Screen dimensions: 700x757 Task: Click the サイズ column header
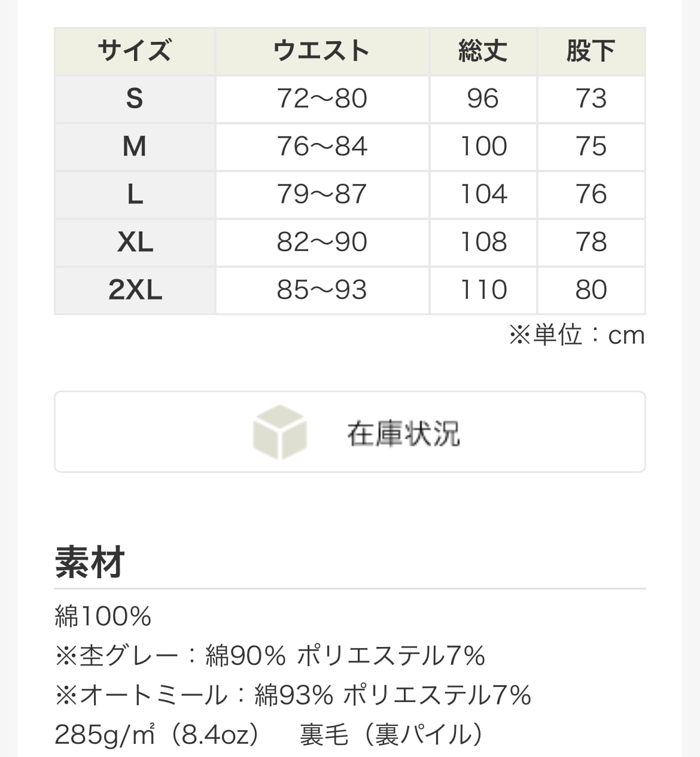pos(135,51)
